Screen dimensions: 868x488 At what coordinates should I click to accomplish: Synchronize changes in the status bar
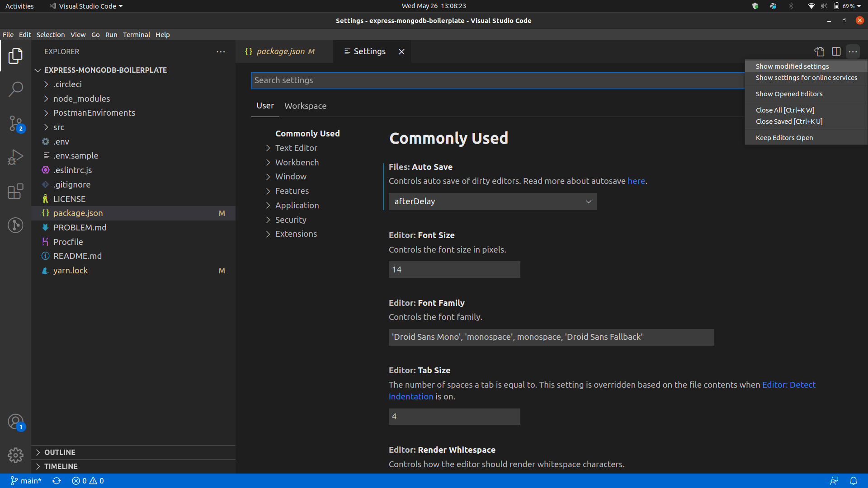[57, 481]
